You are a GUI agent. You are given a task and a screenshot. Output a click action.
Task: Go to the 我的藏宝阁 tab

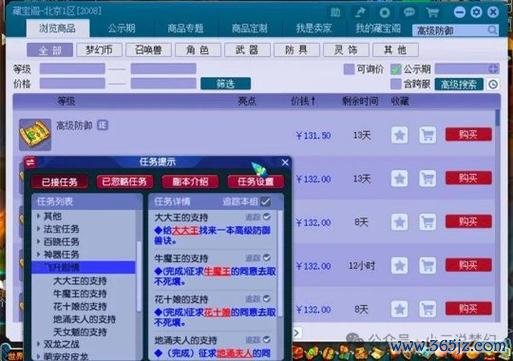378,28
